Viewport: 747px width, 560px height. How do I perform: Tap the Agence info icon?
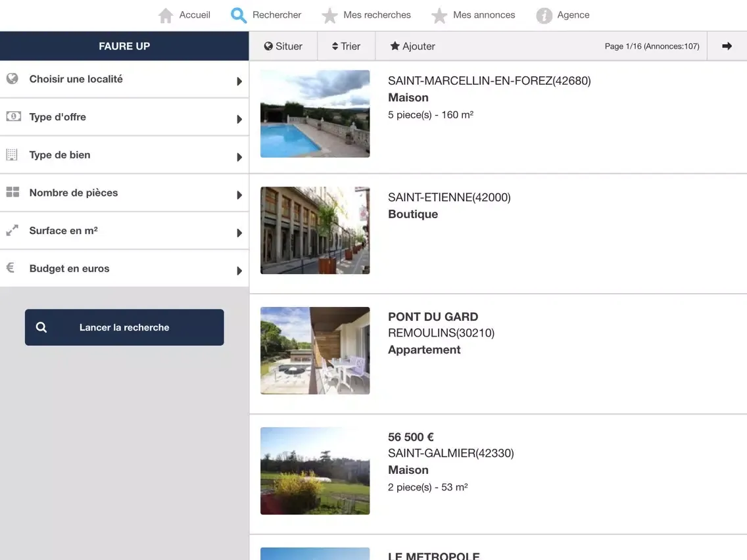[x=544, y=15]
